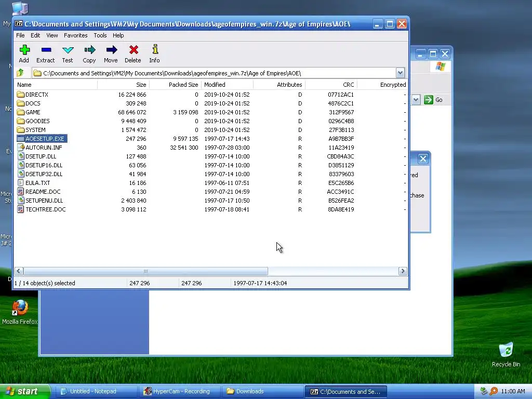Click the 11:00 AM clock
This screenshot has height=399, width=532.
pos(513,391)
